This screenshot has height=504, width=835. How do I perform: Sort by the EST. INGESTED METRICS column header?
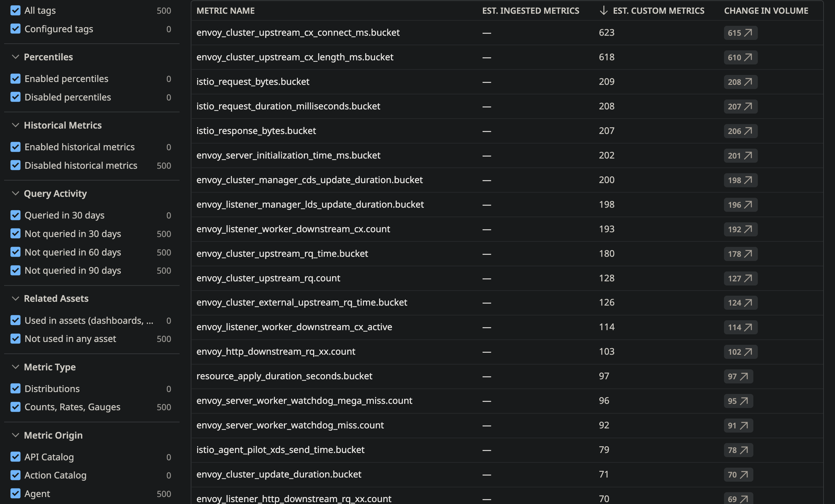point(531,11)
